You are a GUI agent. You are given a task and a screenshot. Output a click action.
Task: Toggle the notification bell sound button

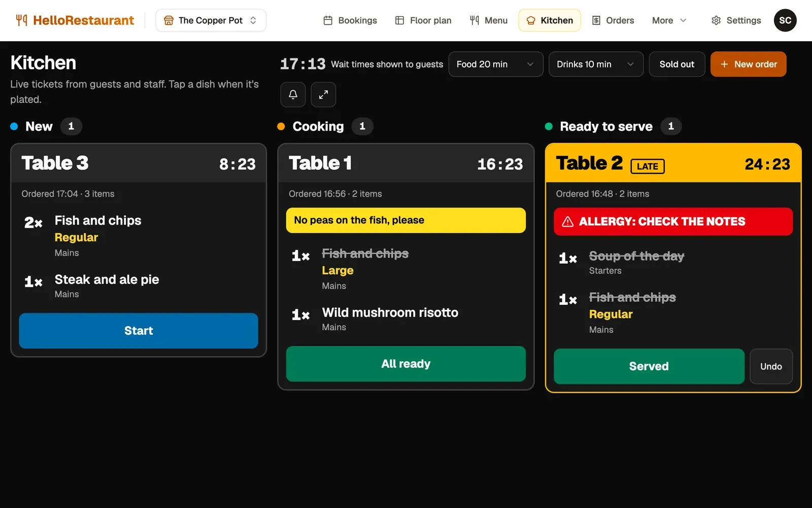(x=293, y=94)
